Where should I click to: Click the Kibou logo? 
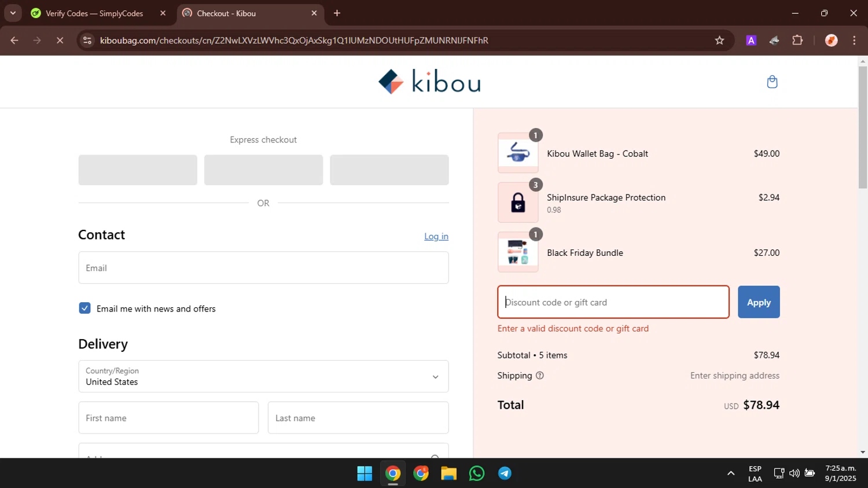coord(429,82)
